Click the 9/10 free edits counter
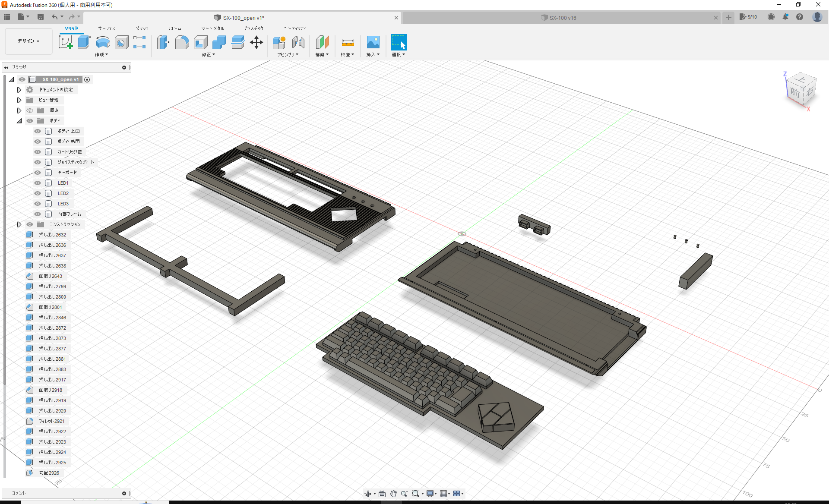 click(748, 17)
